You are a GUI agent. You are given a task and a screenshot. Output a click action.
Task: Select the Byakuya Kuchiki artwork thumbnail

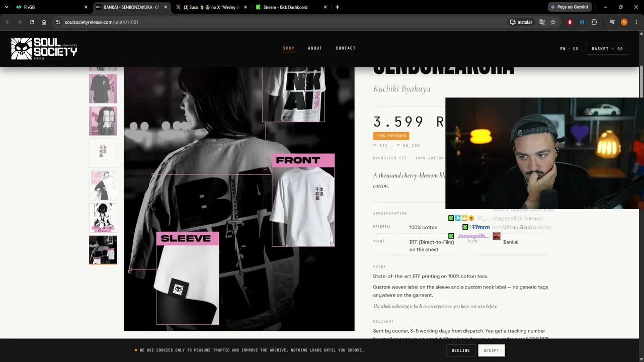[103, 185]
